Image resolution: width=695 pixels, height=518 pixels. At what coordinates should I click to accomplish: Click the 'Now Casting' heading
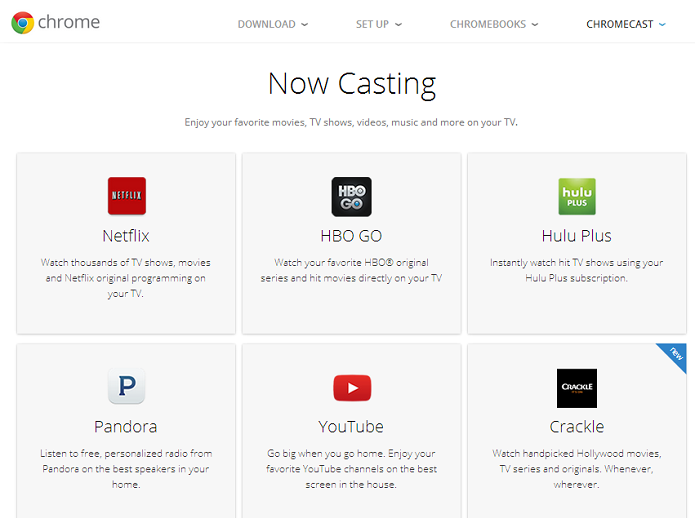click(352, 84)
